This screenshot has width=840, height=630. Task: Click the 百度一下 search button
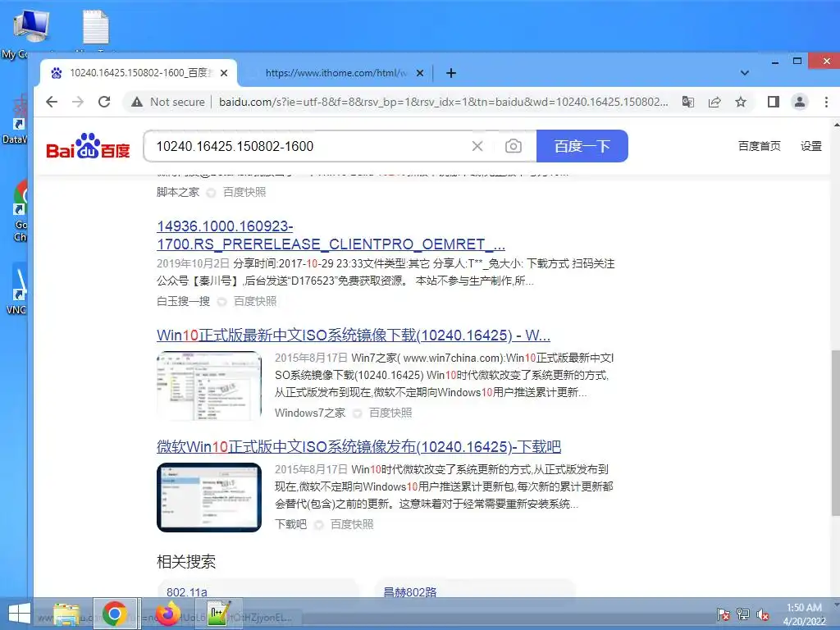[582, 146]
